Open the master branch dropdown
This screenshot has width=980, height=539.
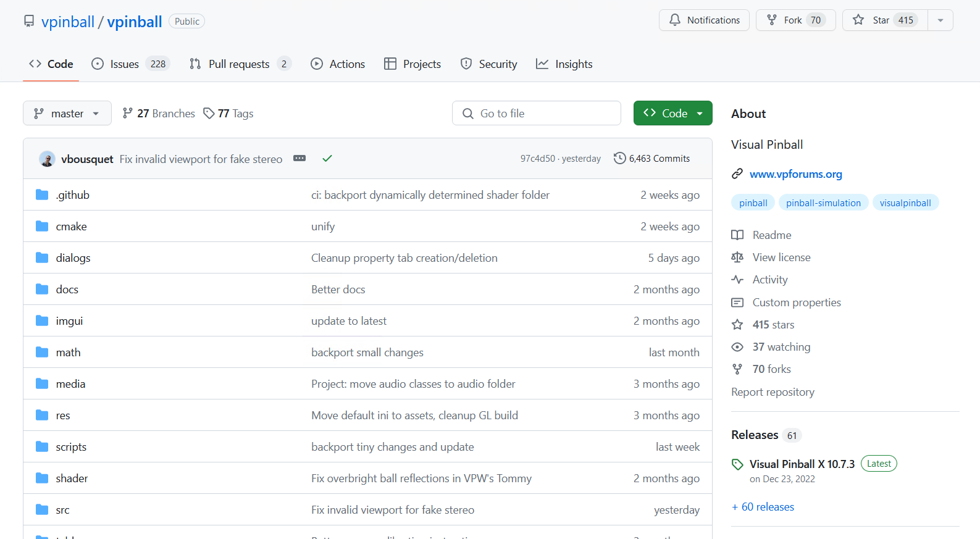(67, 113)
